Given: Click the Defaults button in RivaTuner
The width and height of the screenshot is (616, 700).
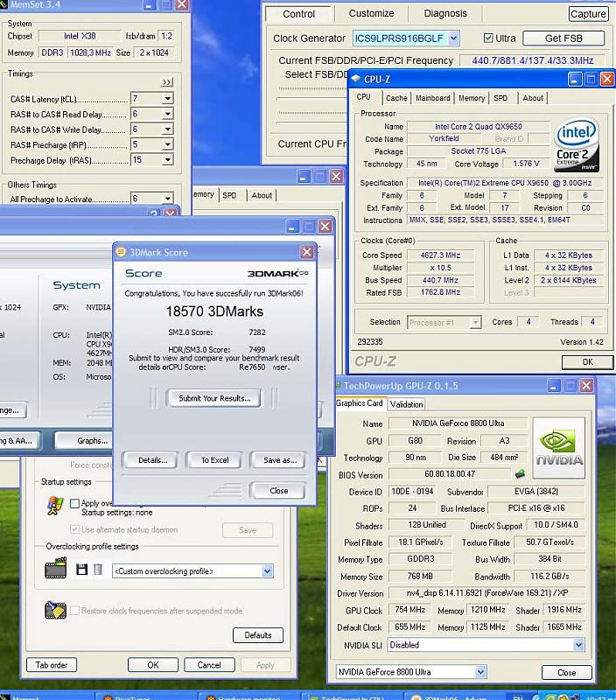Looking at the screenshot, I should 258,635.
